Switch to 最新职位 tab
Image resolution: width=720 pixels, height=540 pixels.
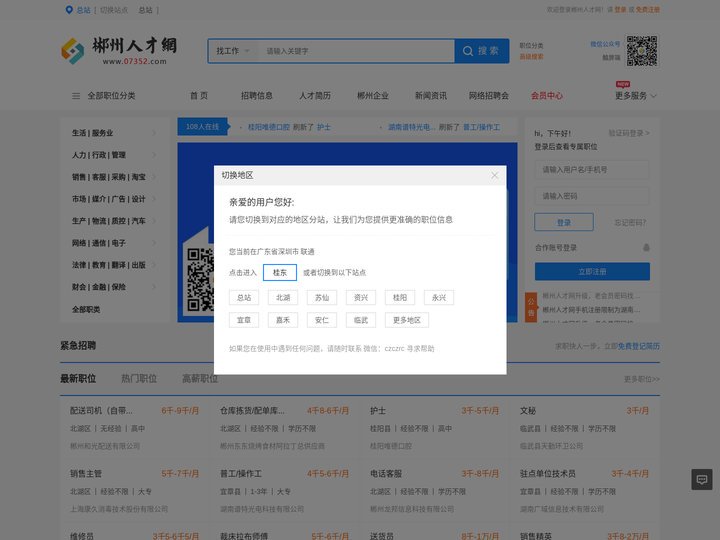click(x=78, y=379)
